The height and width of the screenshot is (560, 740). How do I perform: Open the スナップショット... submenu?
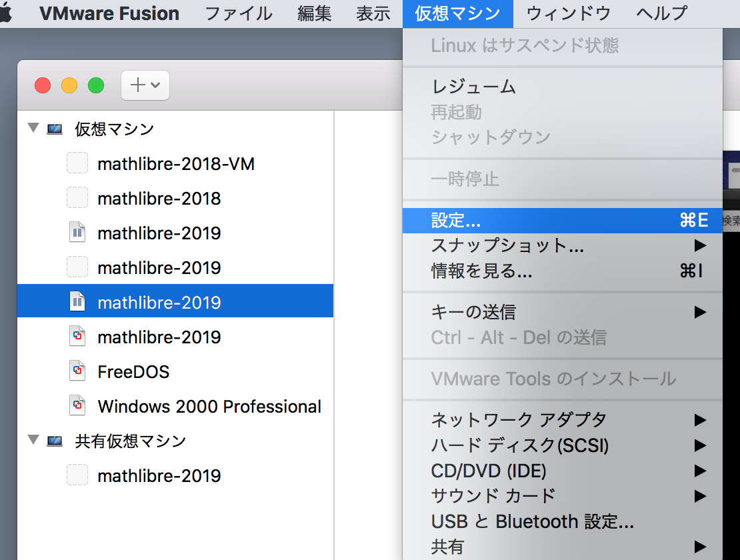[x=563, y=245]
